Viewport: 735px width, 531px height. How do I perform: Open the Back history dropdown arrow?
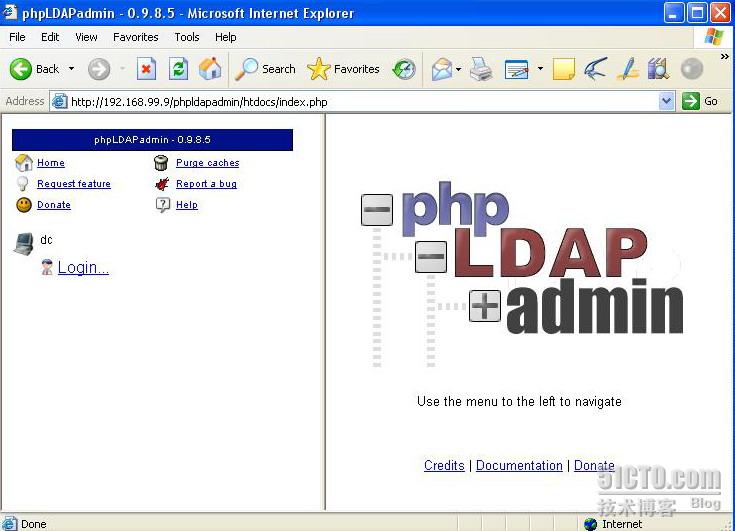click(x=71, y=69)
